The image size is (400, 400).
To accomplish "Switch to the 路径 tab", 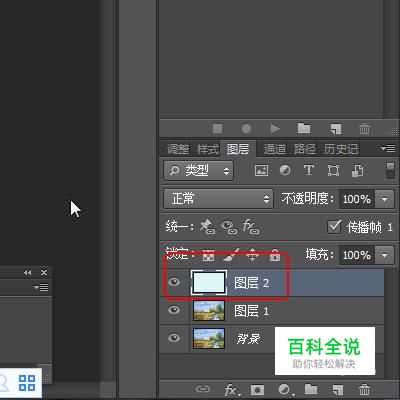I will pyautogui.click(x=305, y=149).
